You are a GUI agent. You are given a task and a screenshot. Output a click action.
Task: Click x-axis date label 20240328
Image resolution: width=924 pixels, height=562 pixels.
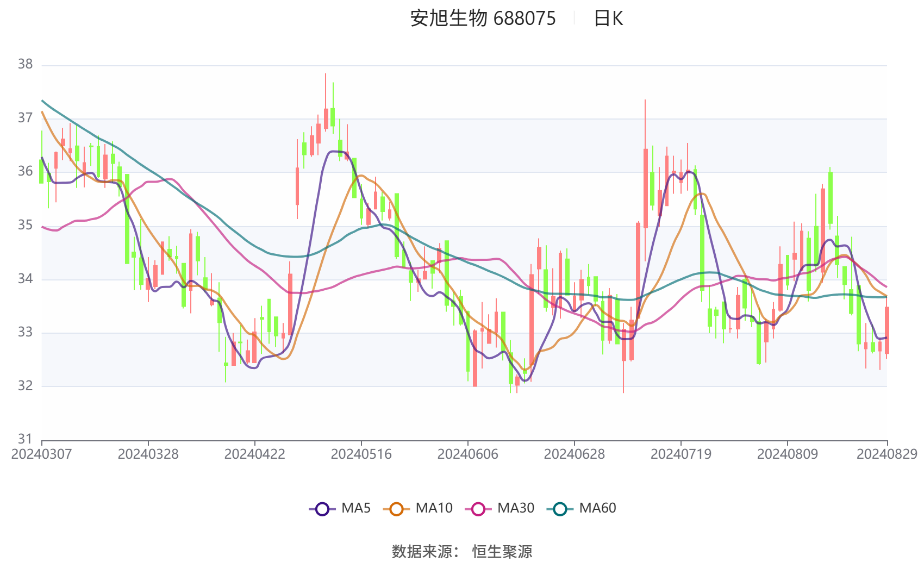point(148,454)
